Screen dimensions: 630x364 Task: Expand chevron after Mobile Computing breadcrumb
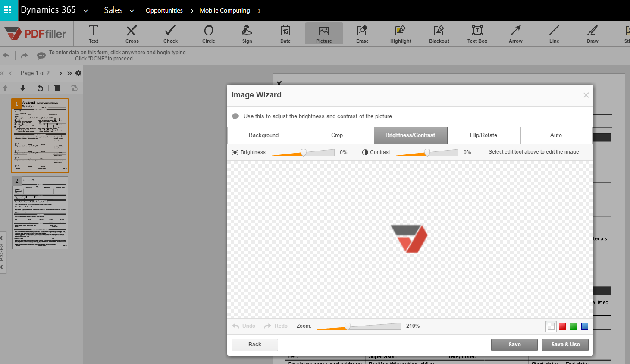pos(259,11)
